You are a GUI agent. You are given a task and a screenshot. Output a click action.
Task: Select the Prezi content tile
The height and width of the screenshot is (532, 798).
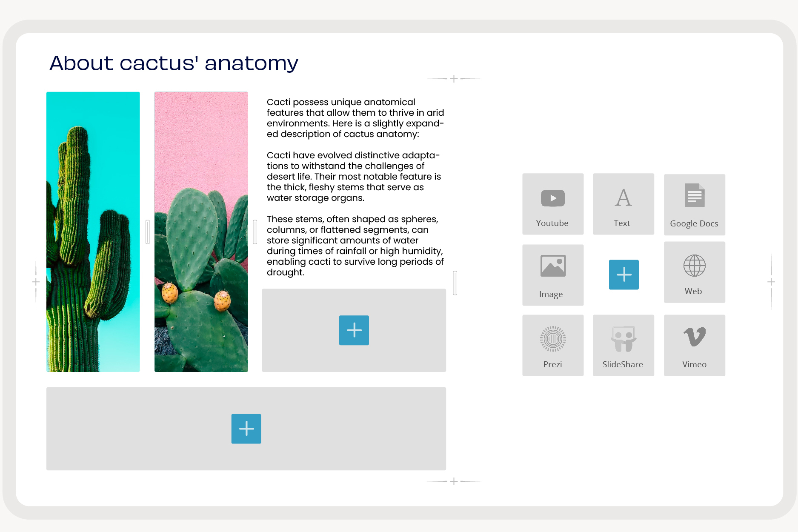click(x=552, y=345)
